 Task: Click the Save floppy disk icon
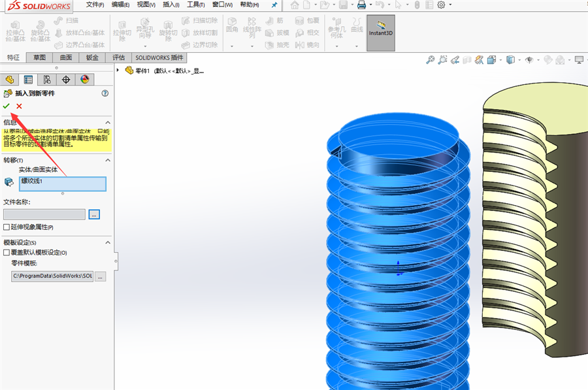click(x=343, y=5)
